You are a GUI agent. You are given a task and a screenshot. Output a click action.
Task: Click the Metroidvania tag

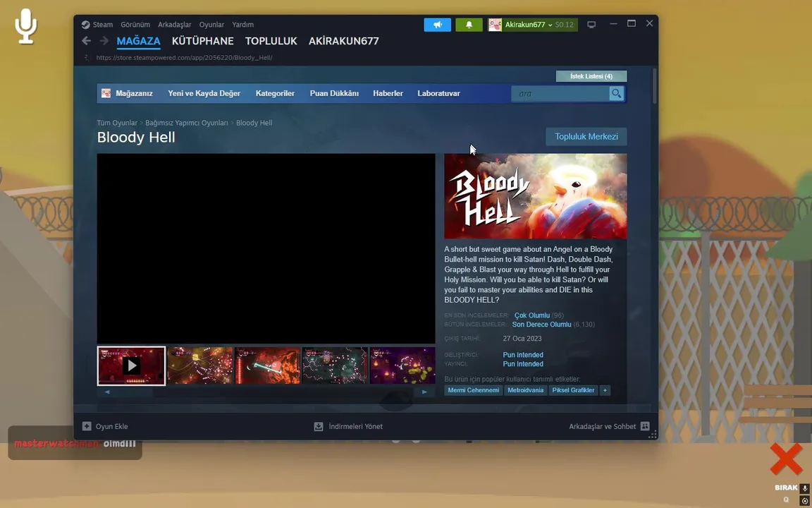point(526,390)
